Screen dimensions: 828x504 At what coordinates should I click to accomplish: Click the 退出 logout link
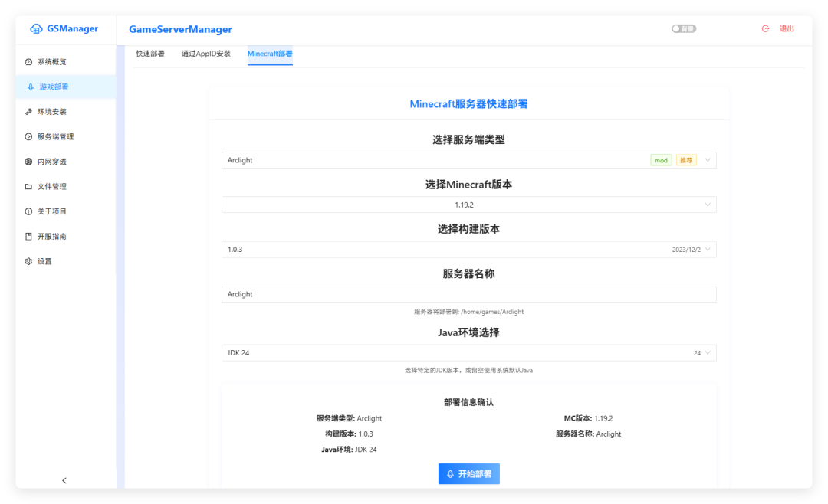pos(787,28)
